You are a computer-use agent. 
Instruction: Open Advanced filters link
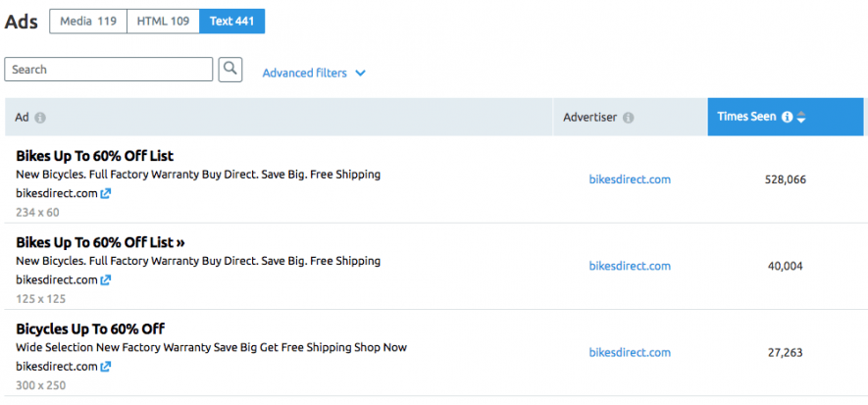pyautogui.click(x=304, y=73)
